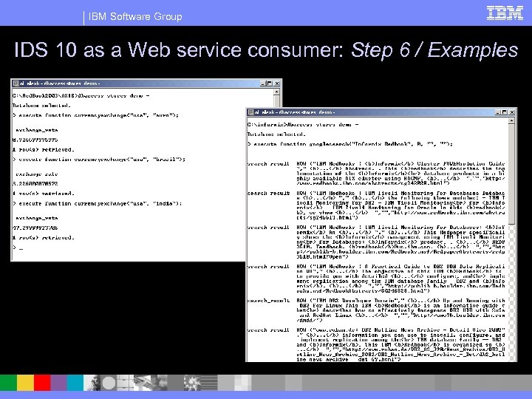Click the currencyexchange("usa", "euro") command line
The image size is (532, 399).
95,115
